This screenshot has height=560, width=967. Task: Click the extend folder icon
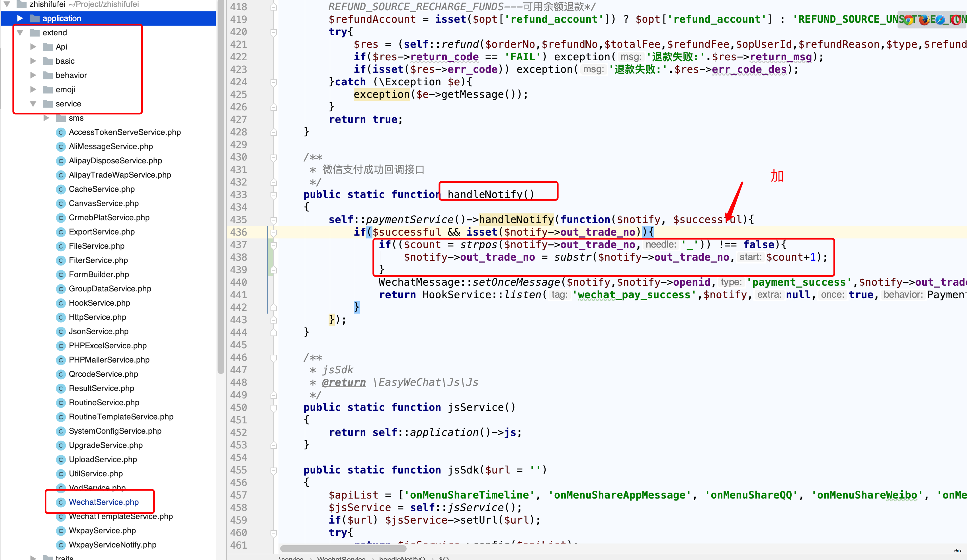click(x=37, y=32)
